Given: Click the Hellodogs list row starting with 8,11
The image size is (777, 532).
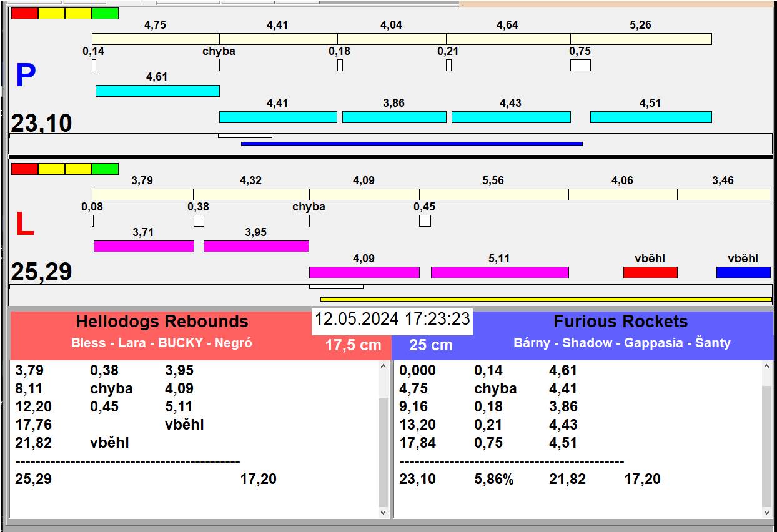Looking at the screenshot, I should click(x=194, y=388).
